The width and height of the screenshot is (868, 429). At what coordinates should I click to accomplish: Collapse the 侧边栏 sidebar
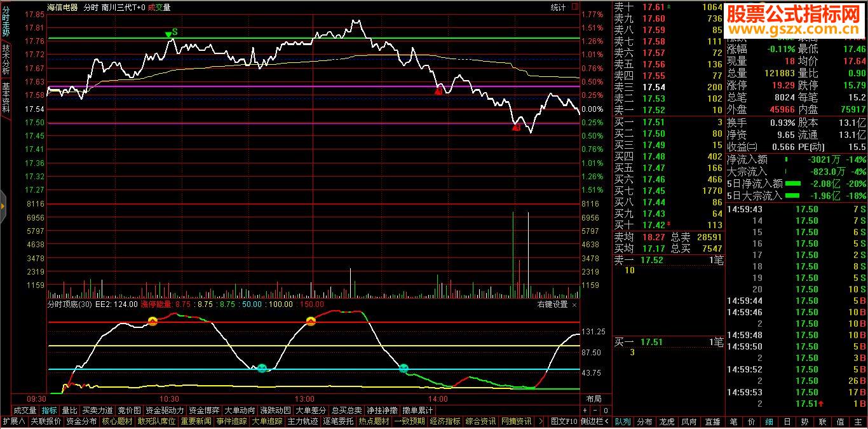tap(595, 421)
